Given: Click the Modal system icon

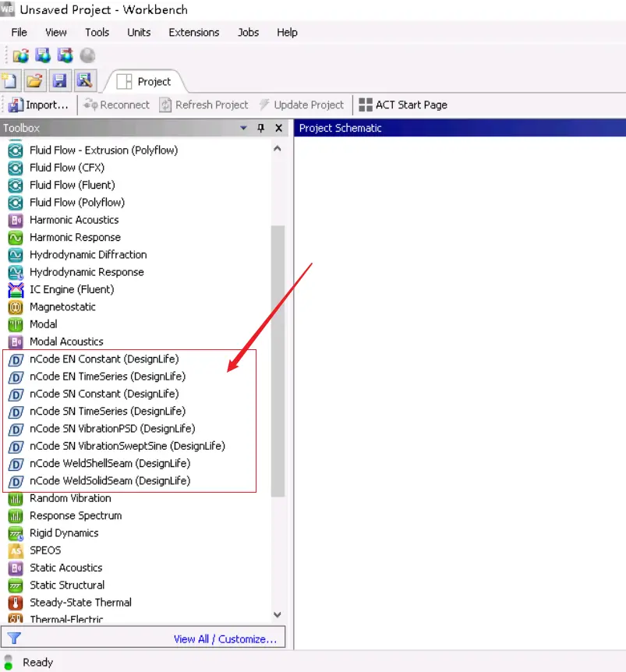Looking at the screenshot, I should pos(16,324).
